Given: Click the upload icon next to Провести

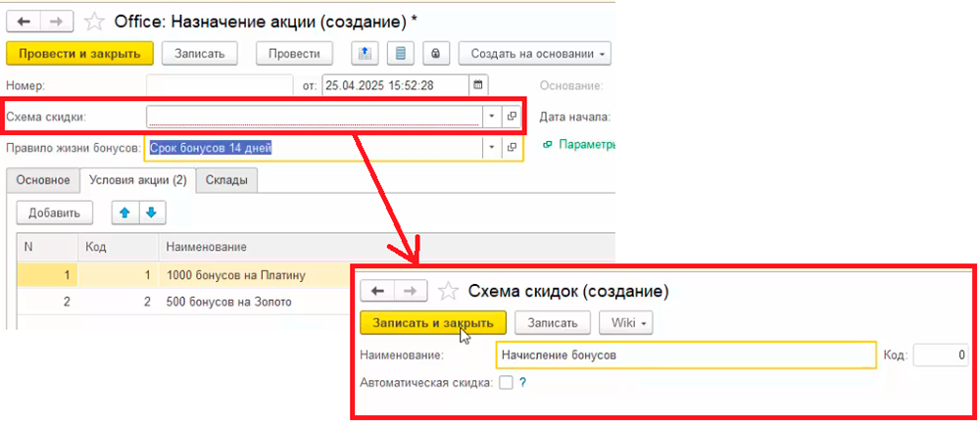Looking at the screenshot, I should point(364,53).
